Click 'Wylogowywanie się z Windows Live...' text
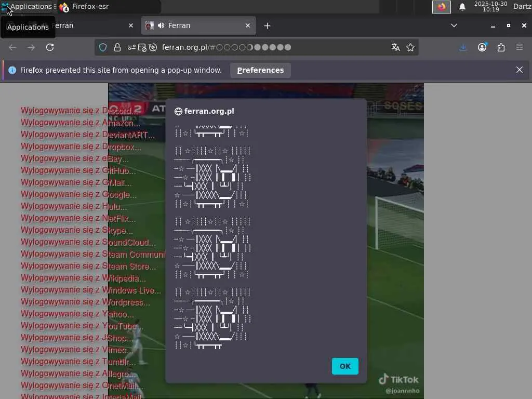532x399 pixels. coord(91,290)
